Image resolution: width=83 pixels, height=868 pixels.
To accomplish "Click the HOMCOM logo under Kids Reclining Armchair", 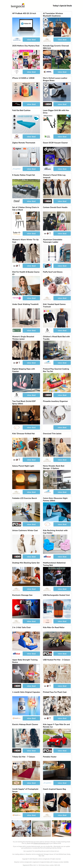I will point(47,557).
